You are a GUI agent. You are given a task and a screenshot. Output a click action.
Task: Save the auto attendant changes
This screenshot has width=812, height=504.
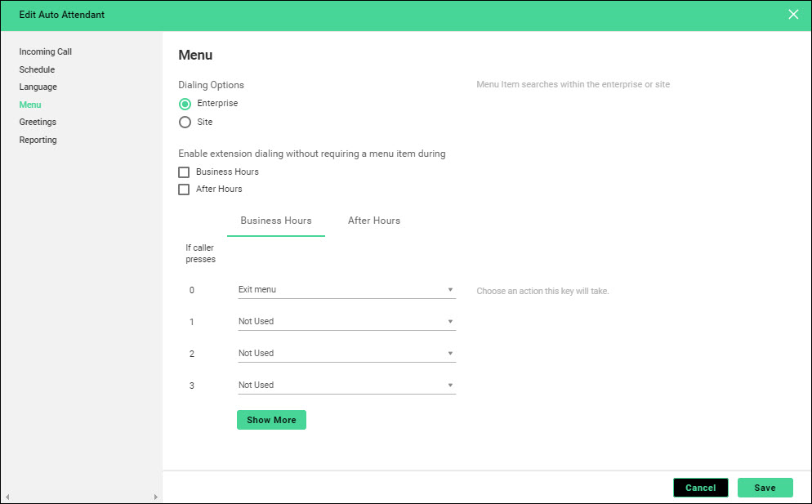pyautogui.click(x=765, y=488)
